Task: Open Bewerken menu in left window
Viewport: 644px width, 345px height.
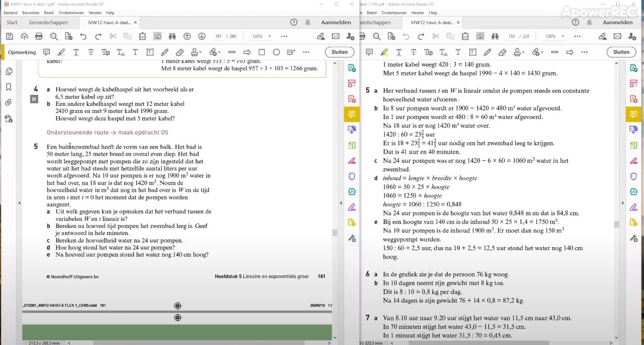Action: [31, 13]
